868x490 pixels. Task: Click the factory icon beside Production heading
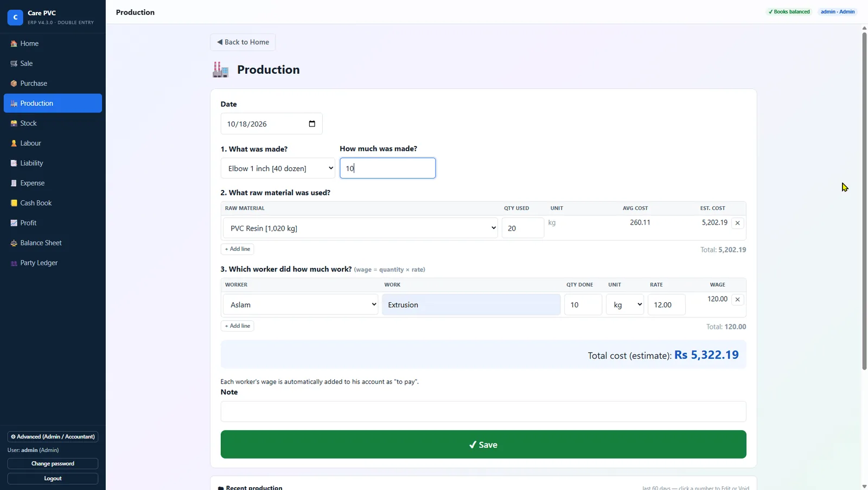pos(220,69)
